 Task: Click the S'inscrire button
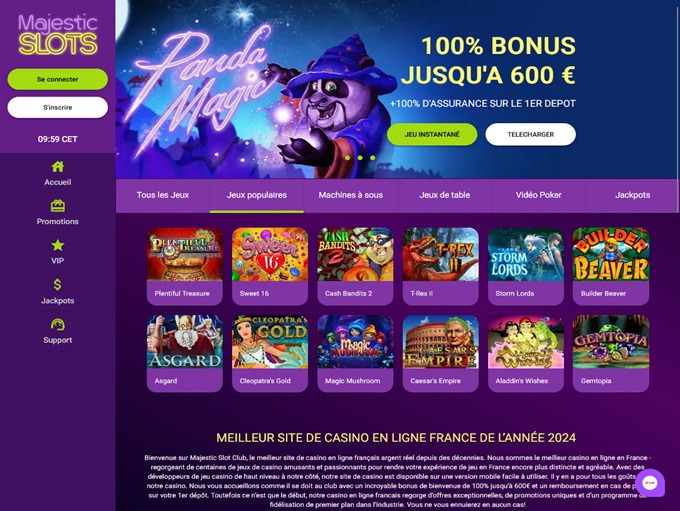(x=58, y=107)
